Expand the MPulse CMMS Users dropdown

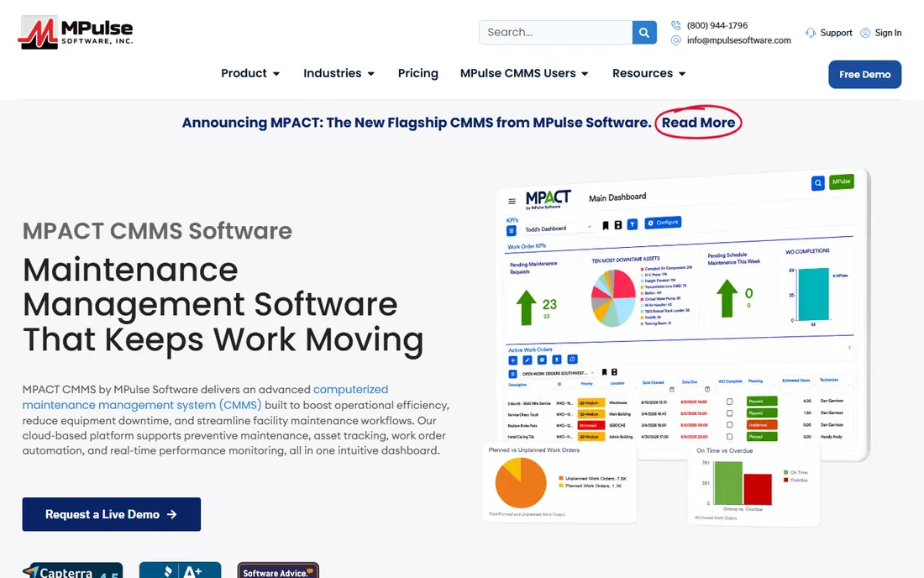point(524,74)
